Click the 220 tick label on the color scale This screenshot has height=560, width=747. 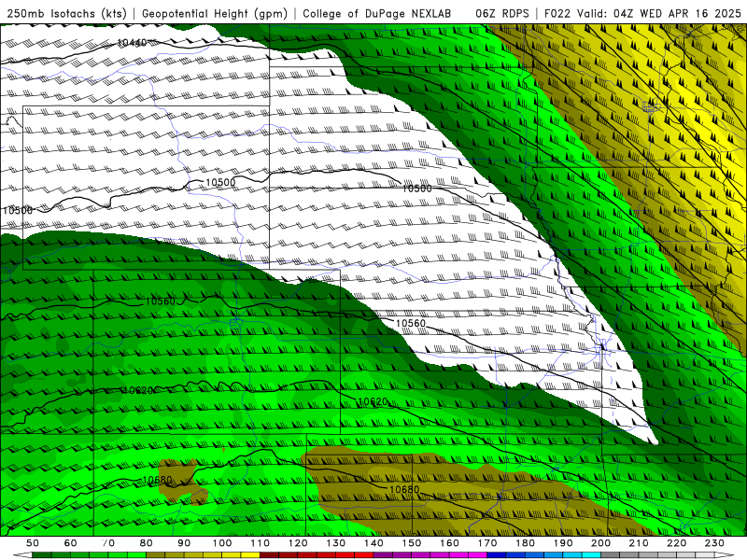click(676, 543)
